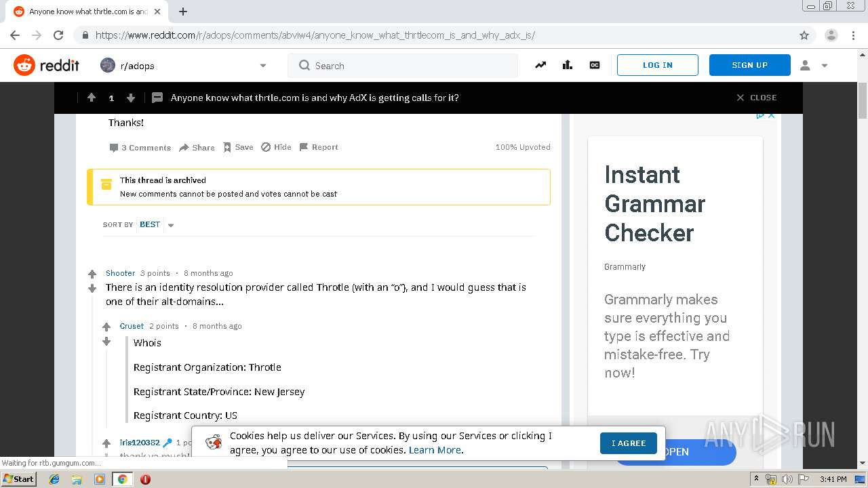Click the I AGREE cookie button
The height and width of the screenshot is (488, 868).
tap(629, 443)
